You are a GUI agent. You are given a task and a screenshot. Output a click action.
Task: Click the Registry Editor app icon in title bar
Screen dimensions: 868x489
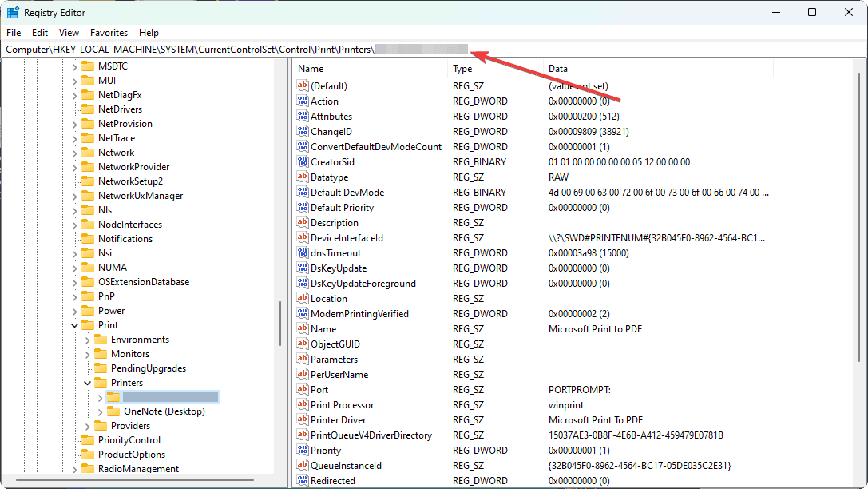tap(13, 12)
